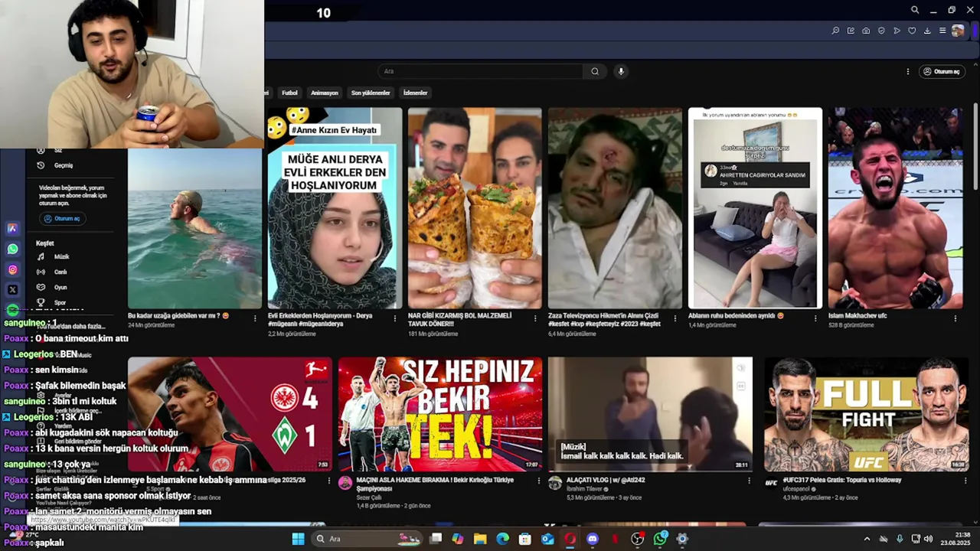Open the Zaza Televizyoncu Hikmet short thumbnail
The width and height of the screenshot is (980, 551).
[615, 208]
